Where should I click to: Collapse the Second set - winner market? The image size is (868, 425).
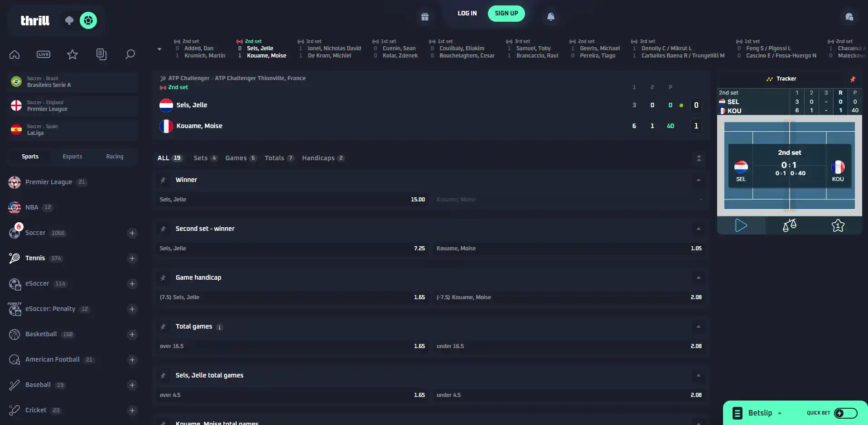[699, 229]
